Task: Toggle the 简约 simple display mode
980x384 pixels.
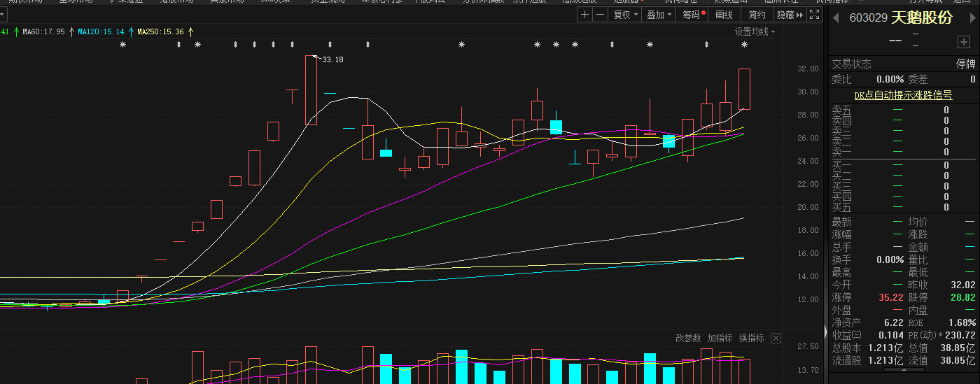Action: (757, 15)
